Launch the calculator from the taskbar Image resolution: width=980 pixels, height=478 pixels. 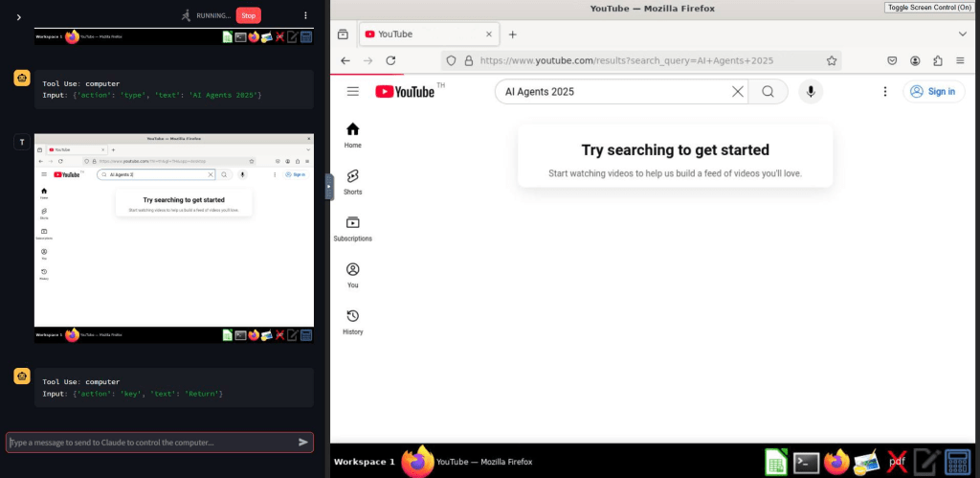coord(957,462)
